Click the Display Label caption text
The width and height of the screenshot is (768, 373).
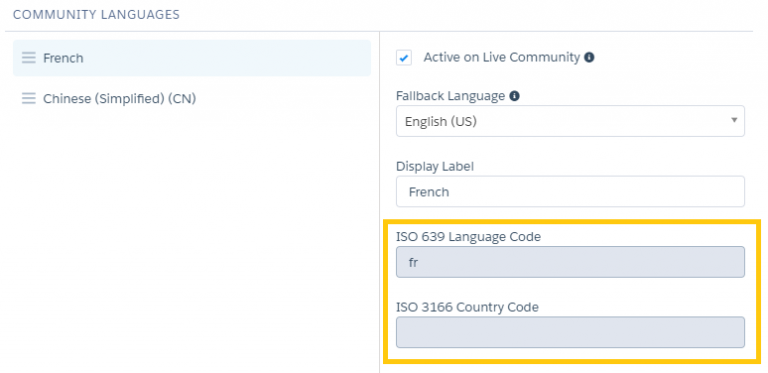pos(435,166)
